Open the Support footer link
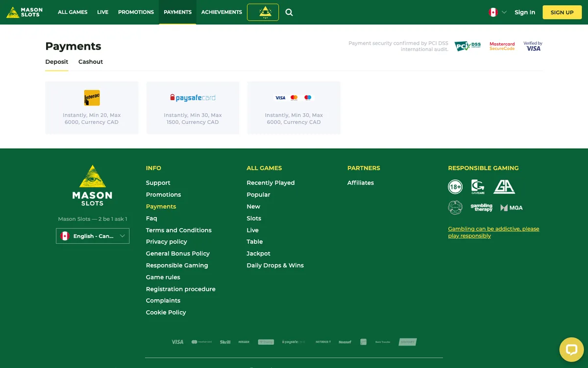The height and width of the screenshot is (368, 588). (158, 183)
